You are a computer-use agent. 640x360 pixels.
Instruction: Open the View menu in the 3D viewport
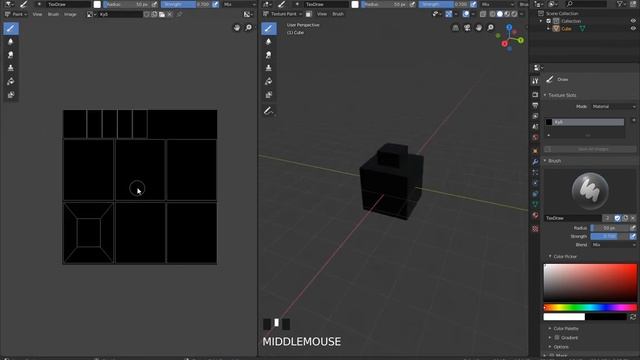322,14
